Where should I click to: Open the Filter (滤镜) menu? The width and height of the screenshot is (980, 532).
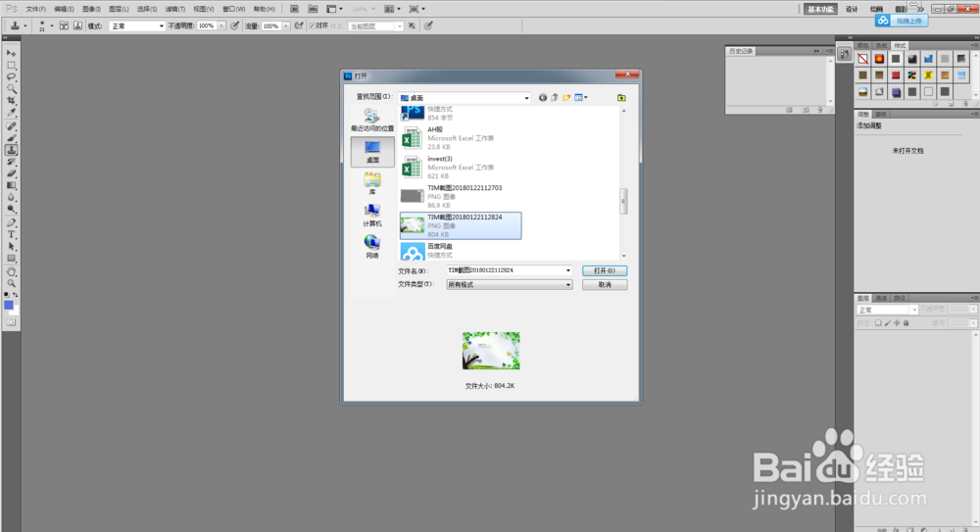(174, 9)
